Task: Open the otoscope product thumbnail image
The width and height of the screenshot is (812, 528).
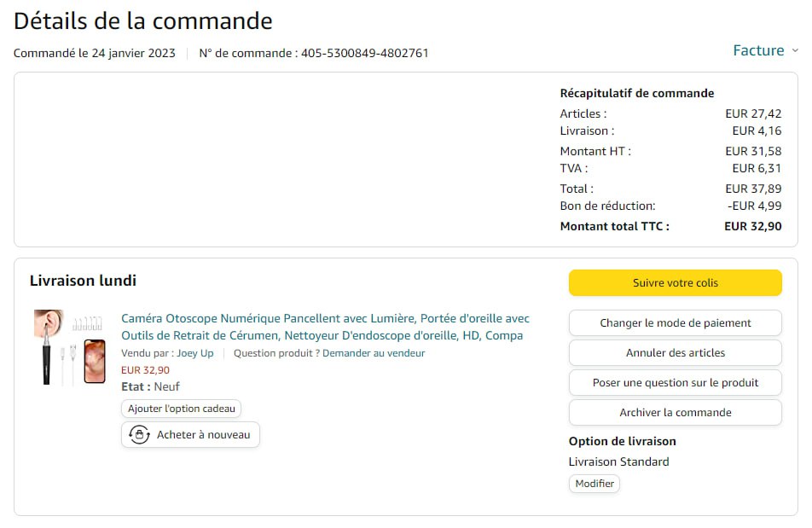Action: (70, 347)
